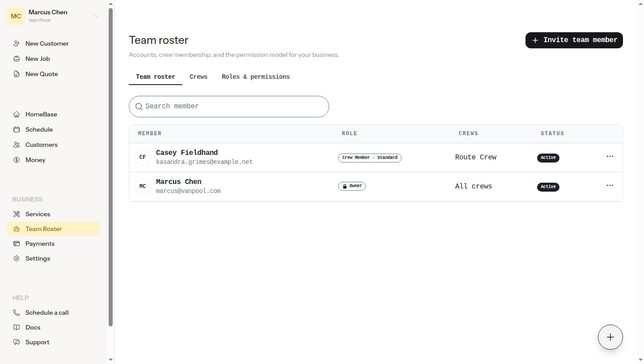Click the Customers people icon
Image resolution: width=644 pixels, height=364 pixels.
pyautogui.click(x=17, y=145)
